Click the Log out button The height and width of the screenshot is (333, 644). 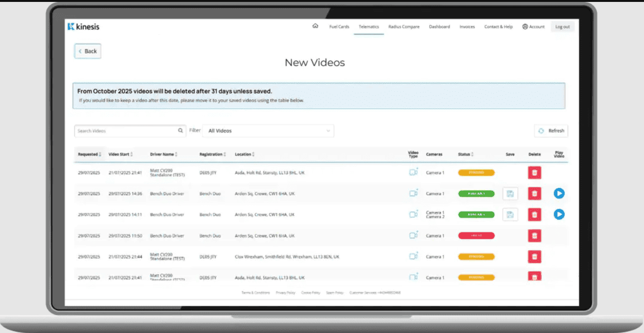pyautogui.click(x=562, y=27)
